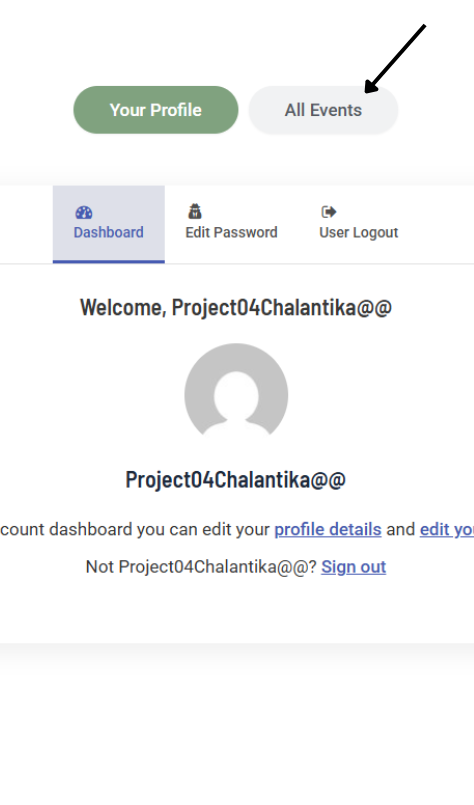Follow the profile details link
This screenshot has height=805, width=474.
tap(328, 529)
